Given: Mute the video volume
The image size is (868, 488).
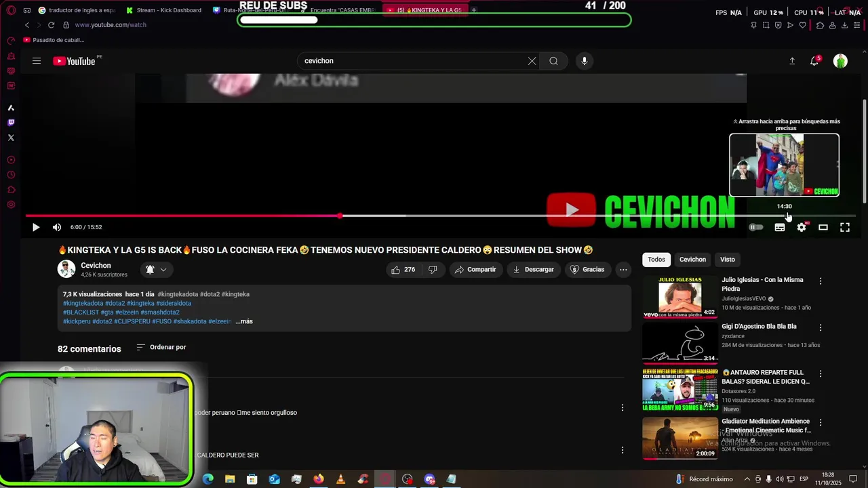Looking at the screenshot, I should pos(57,227).
